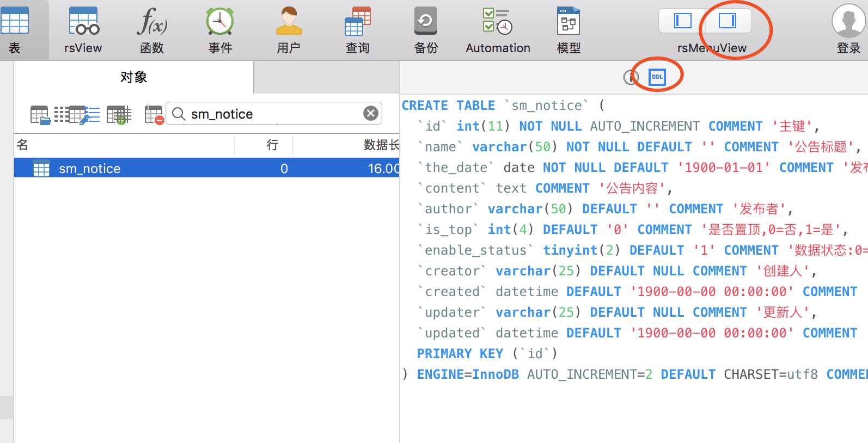Click the `is_top` int(4) definition line
The width and height of the screenshot is (868, 443).
click(x=633, y=230)
